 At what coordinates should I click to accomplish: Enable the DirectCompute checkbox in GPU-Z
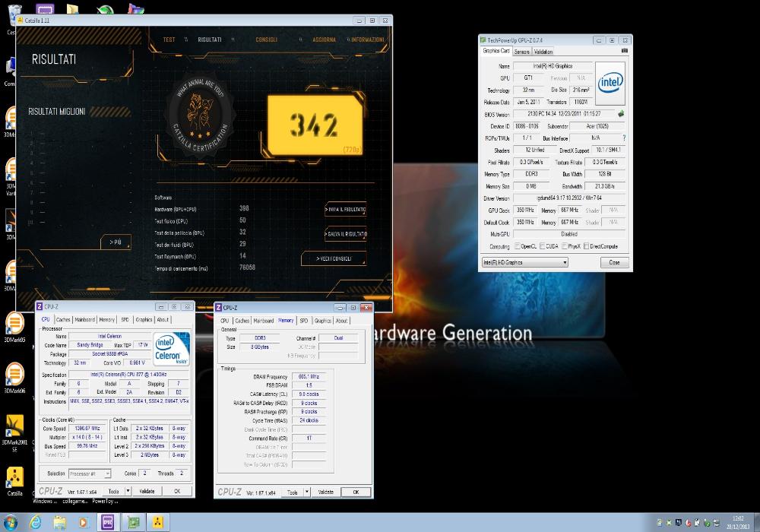(x=587, y=246)
